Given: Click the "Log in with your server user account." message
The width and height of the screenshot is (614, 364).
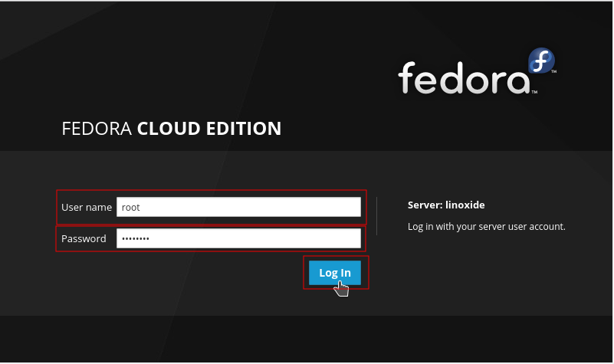Looking at the screenshot, I should (x=486, y=227).
